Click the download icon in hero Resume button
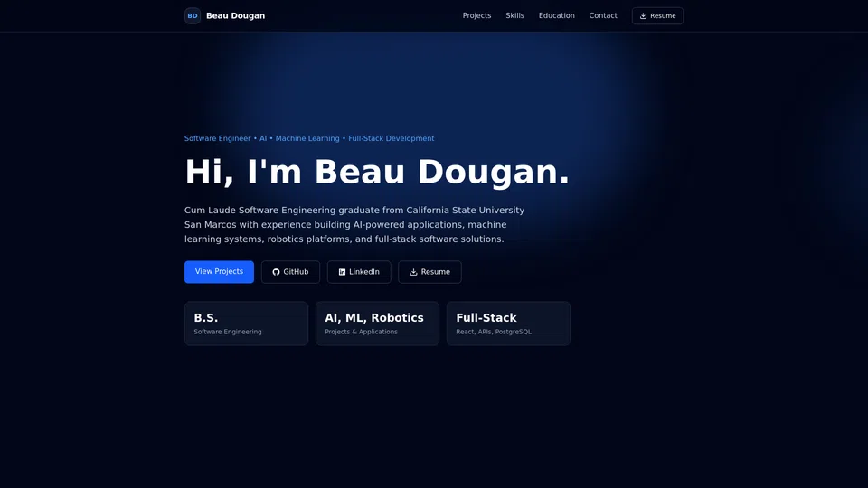868x488 pixels. click(413, 272)
